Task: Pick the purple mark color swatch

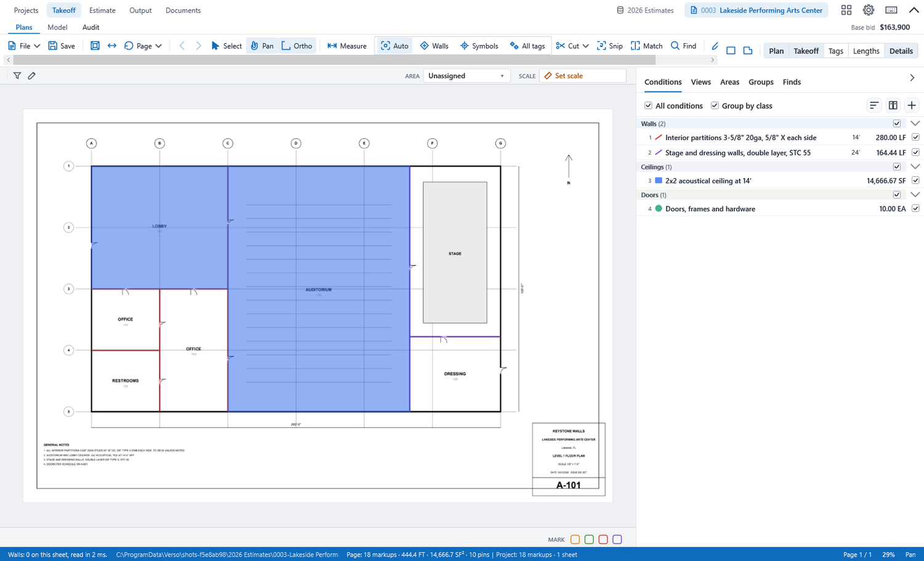Action: (617, 539)
